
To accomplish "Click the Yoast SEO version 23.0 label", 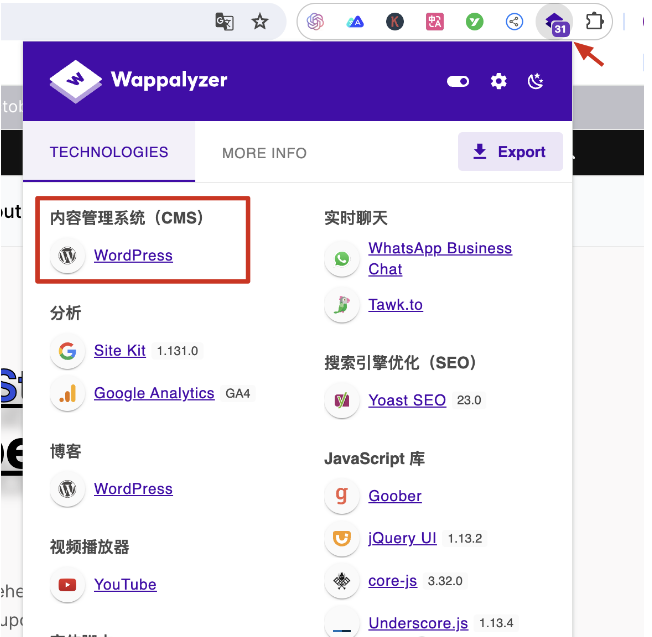I will point(469,400).
